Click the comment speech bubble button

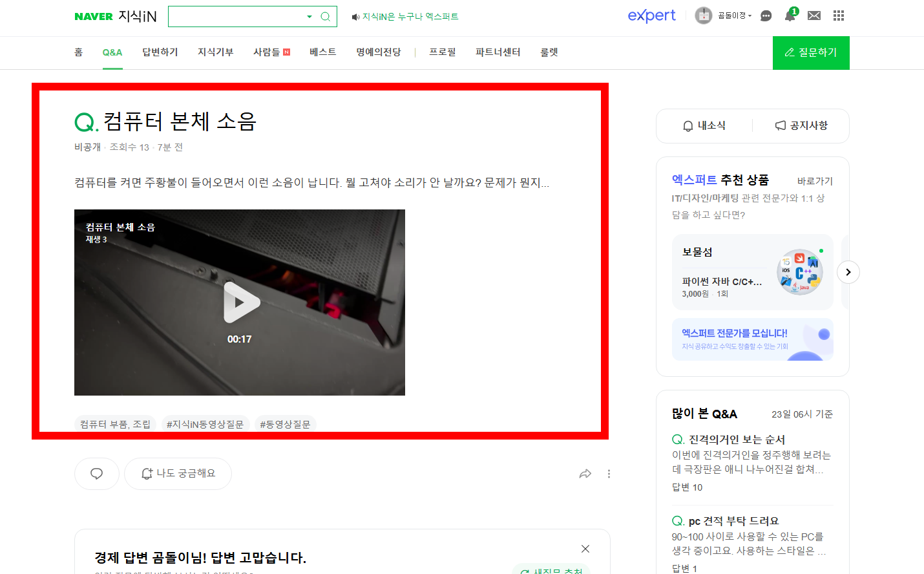[x=97, y=474]
